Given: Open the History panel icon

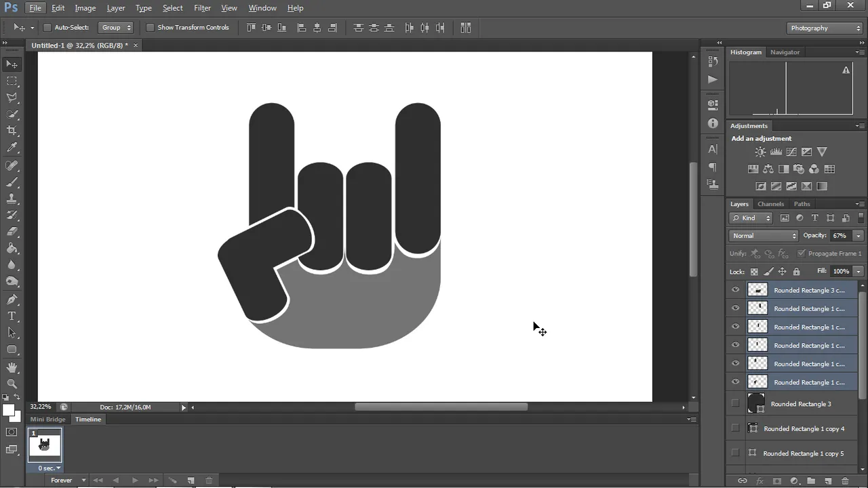Looking at the screenshot, I should [x=712, y=62].
